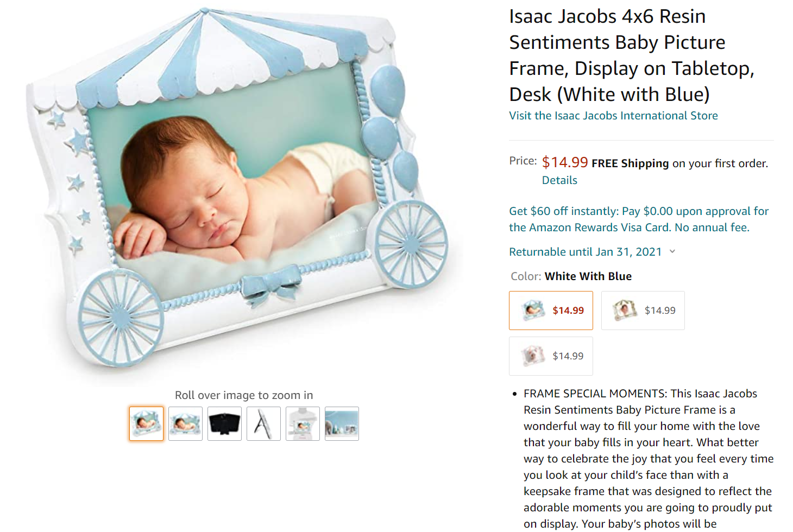This screenshot has height=532, width=793.
Task: Select the last room scene thumbnail
Action: click(x=342, y=423)
